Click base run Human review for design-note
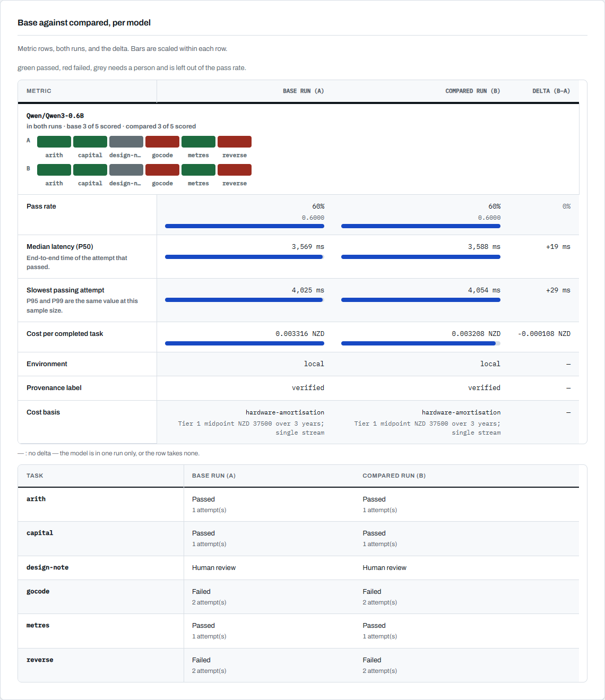605x700 pixels. point(214,568)
